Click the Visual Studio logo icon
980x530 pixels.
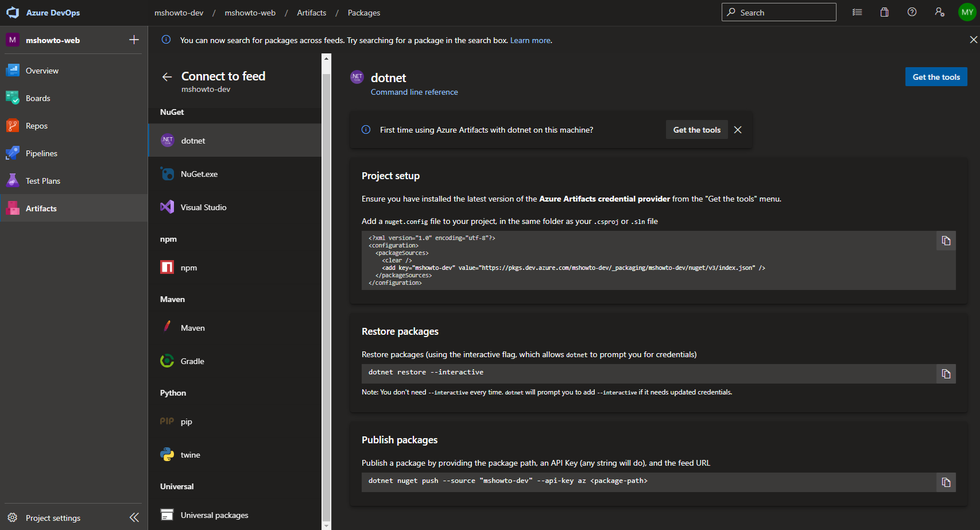pyautogui.click(x=167, y=207)
